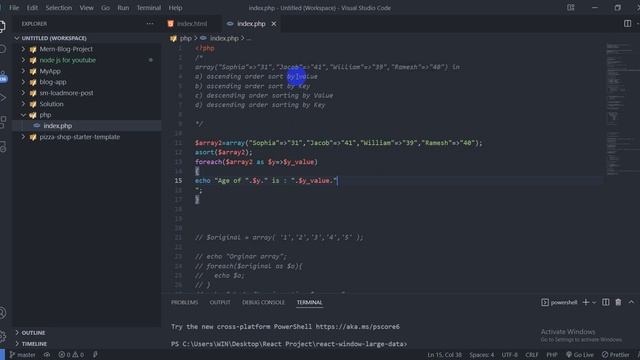Open the View menu
This screenshot has width=640, height=360.
[x=87, y=8]
